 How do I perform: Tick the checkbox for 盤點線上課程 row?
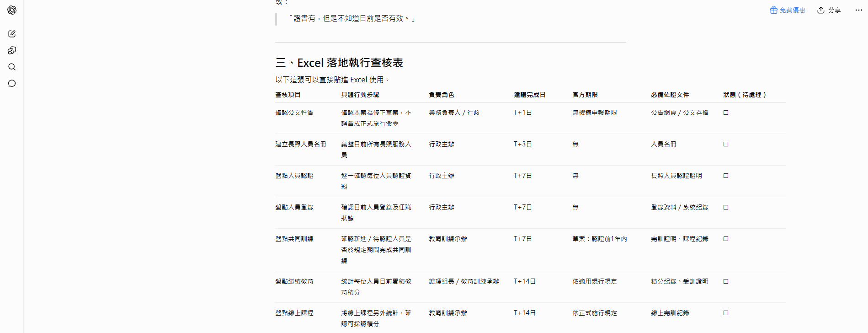click(726, 313)
